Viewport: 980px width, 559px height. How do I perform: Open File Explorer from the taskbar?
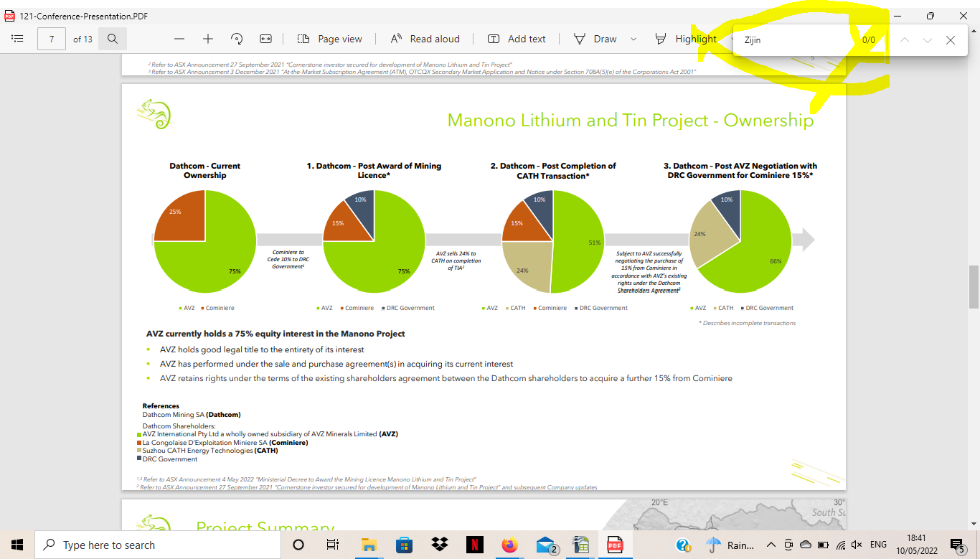pyautogui.click(x=369, y=545)
